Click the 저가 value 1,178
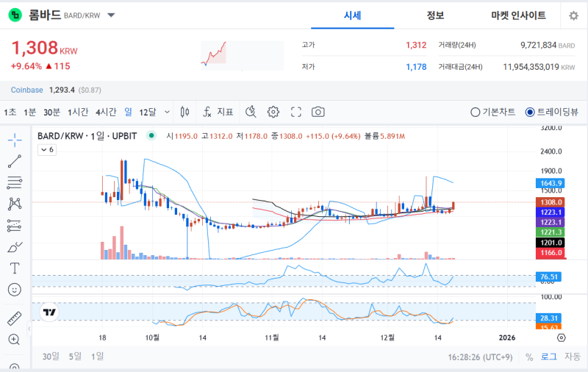The width and height of the screenshot is (588, 372). tap(416, 67)
